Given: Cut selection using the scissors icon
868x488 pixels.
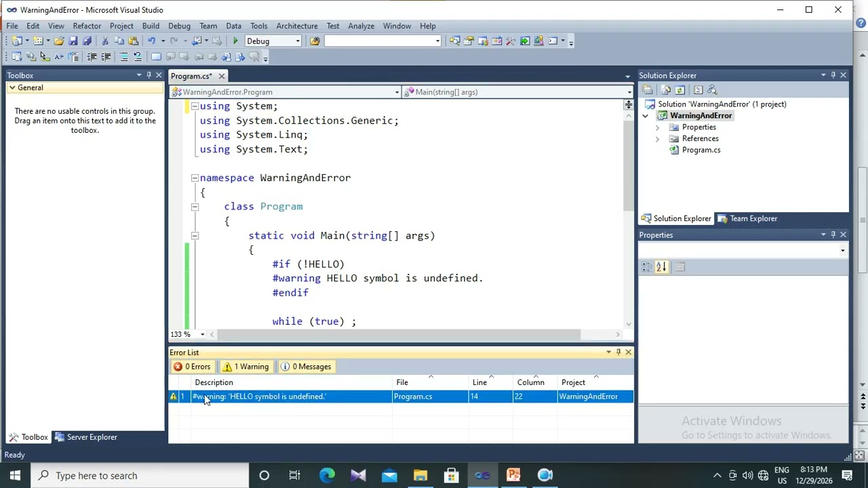Looking at the screenshot, I should pyautogui.click(x=105, y=41).
